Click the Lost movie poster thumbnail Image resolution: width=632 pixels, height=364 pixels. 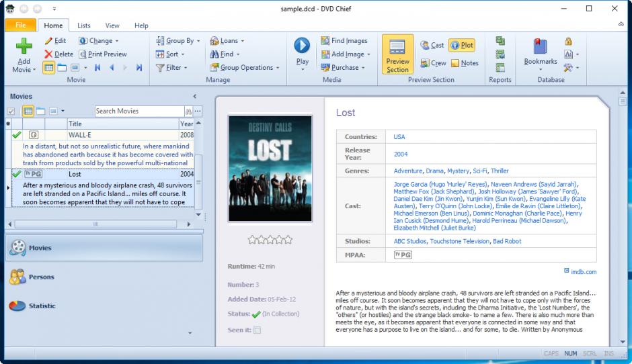pyautogui.click(x=270, y=169)
